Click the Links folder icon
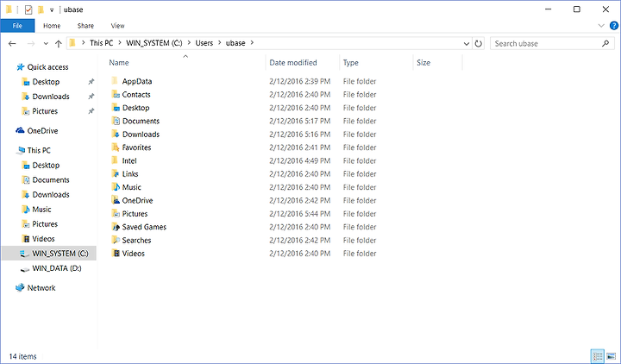 (116, 173)
